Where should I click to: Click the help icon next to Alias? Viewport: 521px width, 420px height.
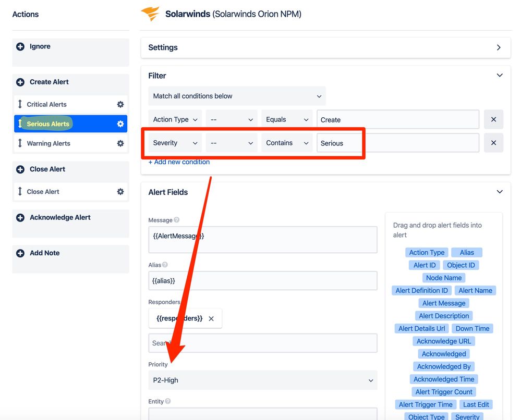tap(165, 265)
